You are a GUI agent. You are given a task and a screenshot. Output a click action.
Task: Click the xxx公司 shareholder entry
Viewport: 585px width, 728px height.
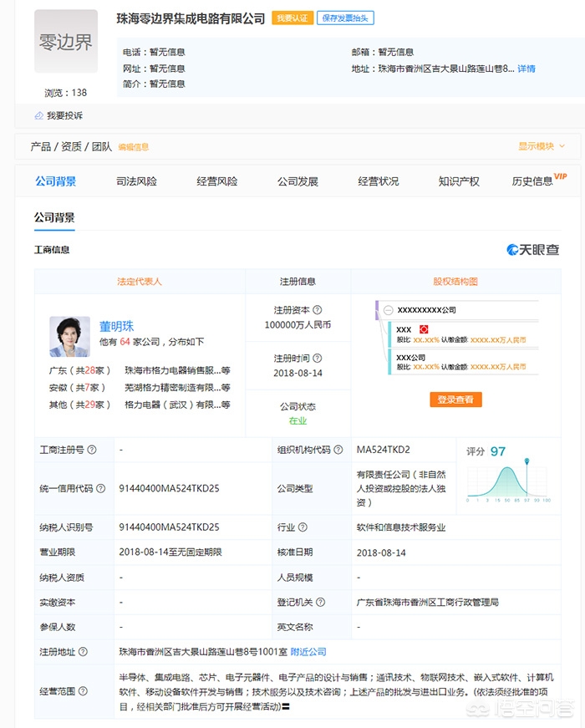click(410, 358)
